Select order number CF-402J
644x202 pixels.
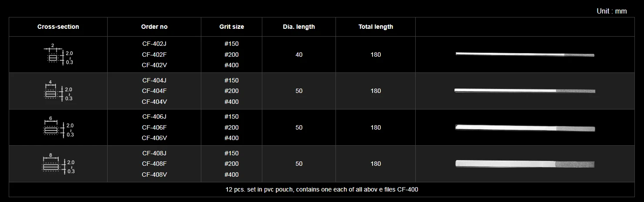pos(154,44)
